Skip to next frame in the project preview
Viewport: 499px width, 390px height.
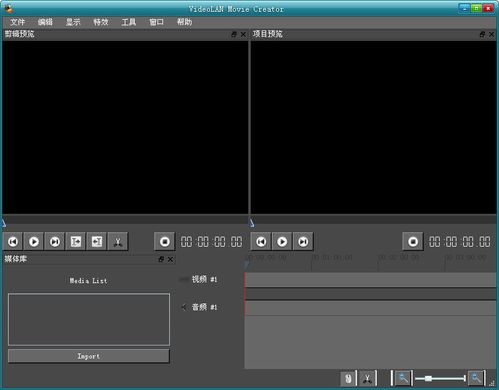303,241
